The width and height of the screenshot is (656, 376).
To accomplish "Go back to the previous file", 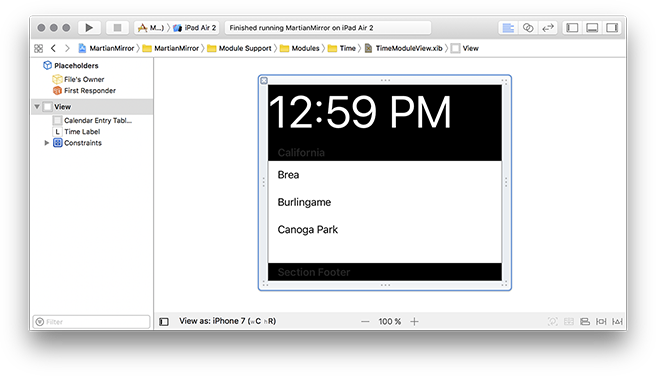I will tap(53, 49).
